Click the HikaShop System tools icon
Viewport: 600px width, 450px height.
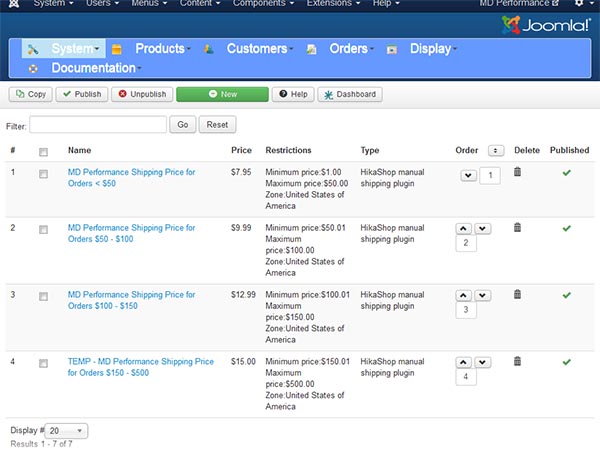pos(33,49)
